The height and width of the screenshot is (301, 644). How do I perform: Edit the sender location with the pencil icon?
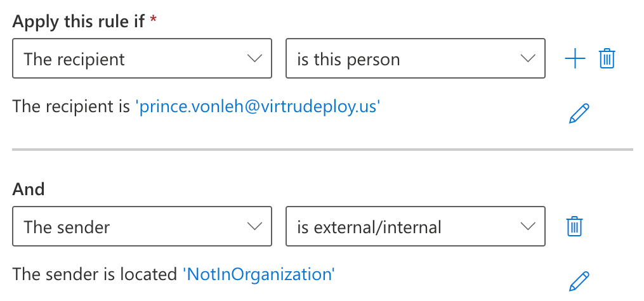click(x=579, y=281)
